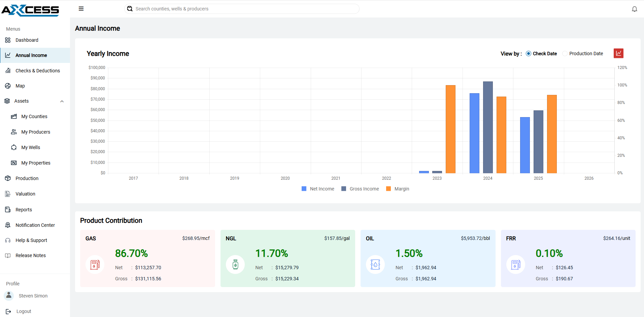Go to the Valuation menu item
The image size is (644, 317).
coord(25,194)
